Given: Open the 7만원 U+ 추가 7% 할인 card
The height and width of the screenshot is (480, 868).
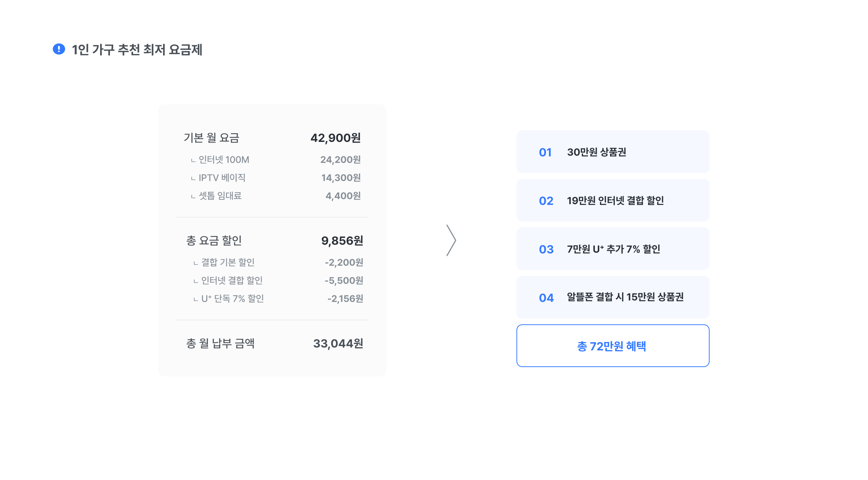Looking at the screenshot, I should pos(613,249).
